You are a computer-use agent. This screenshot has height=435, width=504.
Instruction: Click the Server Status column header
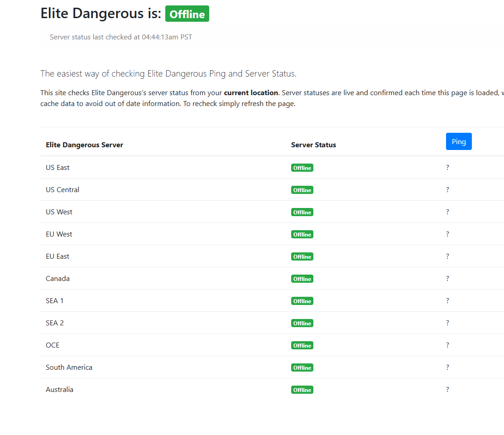pyautogui.click(x=313, y=145)
